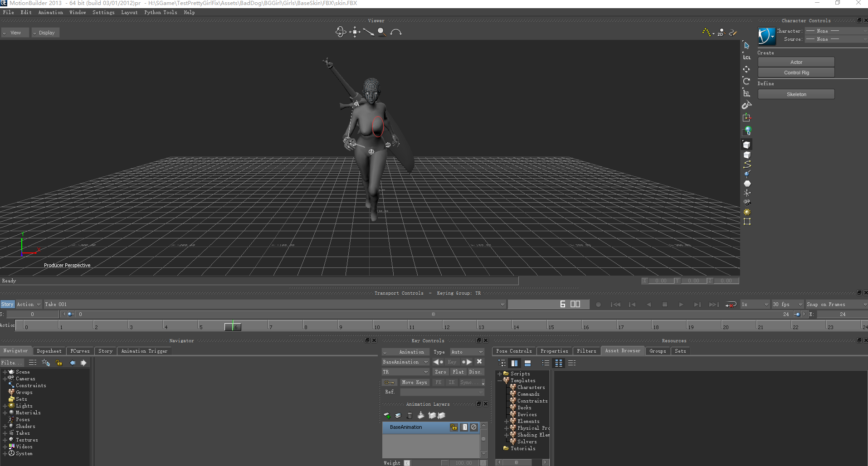Toggle solo on BaseAnimation layer

coord(464,427)
